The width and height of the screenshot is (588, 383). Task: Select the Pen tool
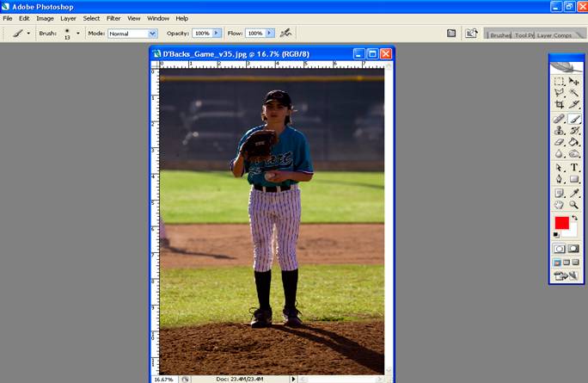tap(559, 179)
